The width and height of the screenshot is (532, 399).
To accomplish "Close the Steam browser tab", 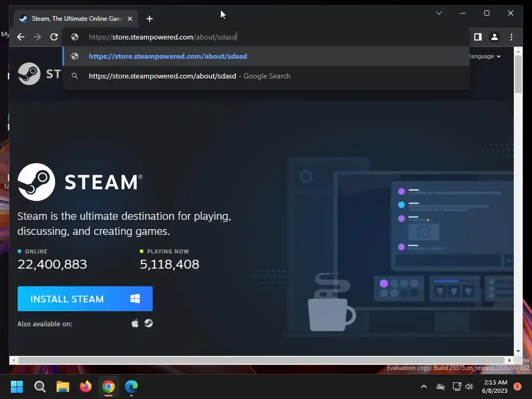I will point(129,19).
